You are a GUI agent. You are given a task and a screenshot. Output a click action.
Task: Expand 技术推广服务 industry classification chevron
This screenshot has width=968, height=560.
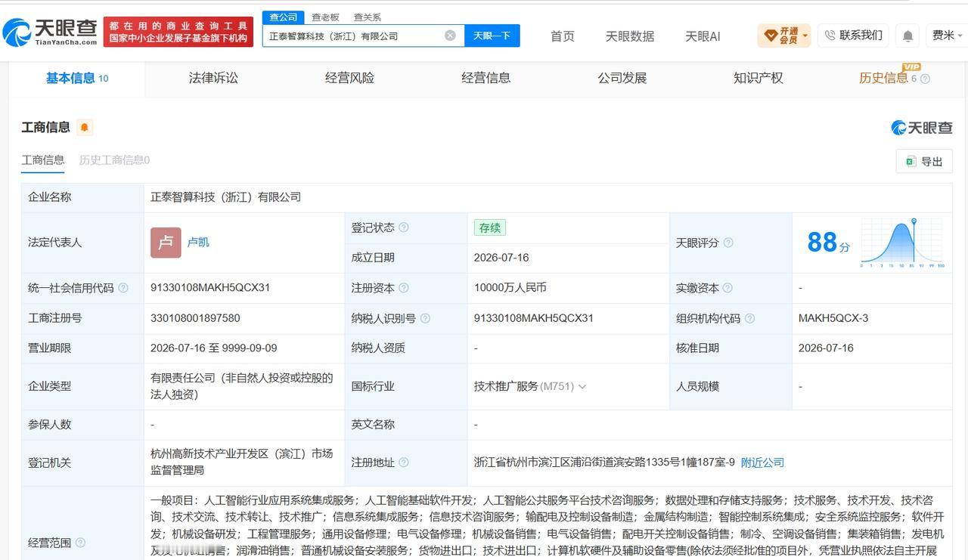point(582,386)
